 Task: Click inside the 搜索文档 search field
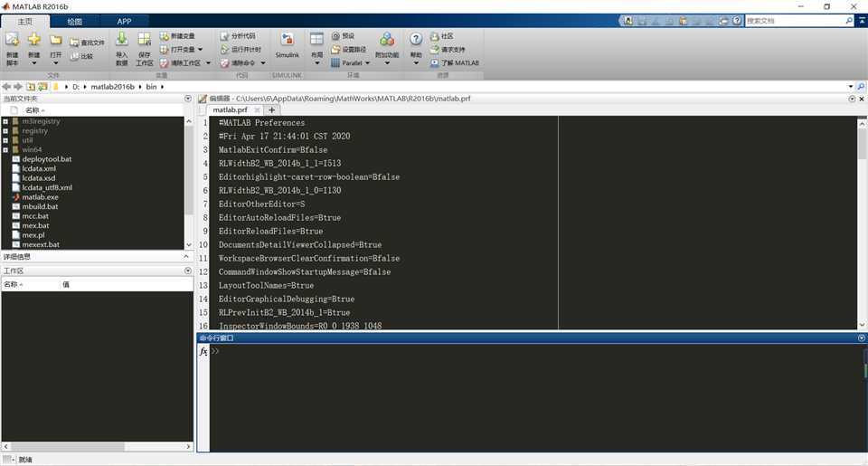[795, 21]
